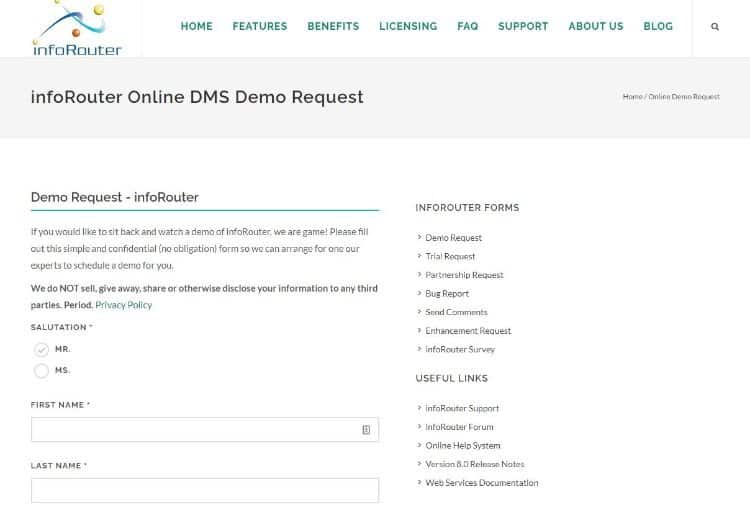Click into the First Name text field

(195, 430)
